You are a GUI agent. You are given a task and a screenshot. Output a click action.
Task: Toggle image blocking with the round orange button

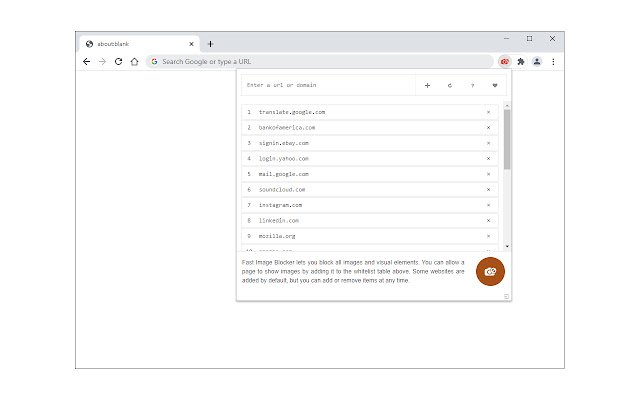coord(490,271)
